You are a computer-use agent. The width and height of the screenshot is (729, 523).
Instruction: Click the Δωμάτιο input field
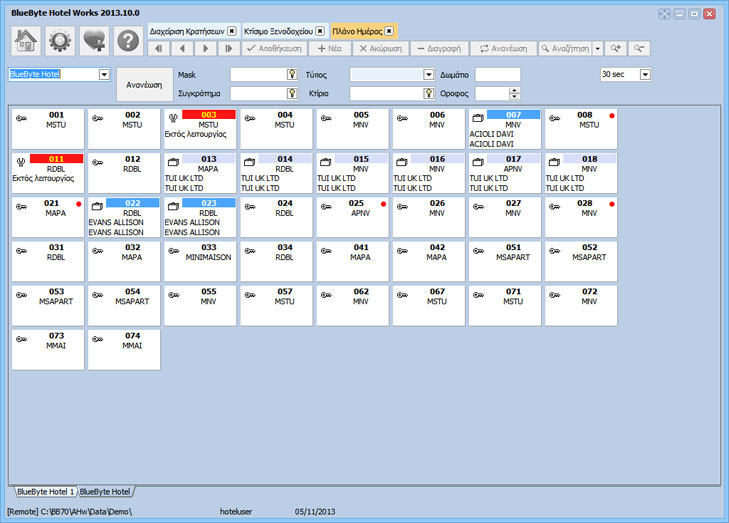[497, 75]
